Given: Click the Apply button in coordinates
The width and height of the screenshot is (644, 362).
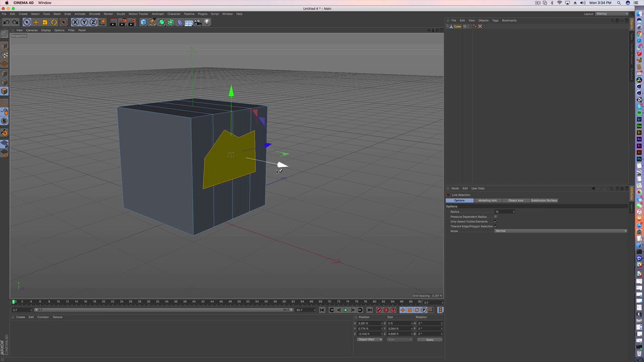Looking at the screenshot, I should pyautogui.click(x=430, y=340).
